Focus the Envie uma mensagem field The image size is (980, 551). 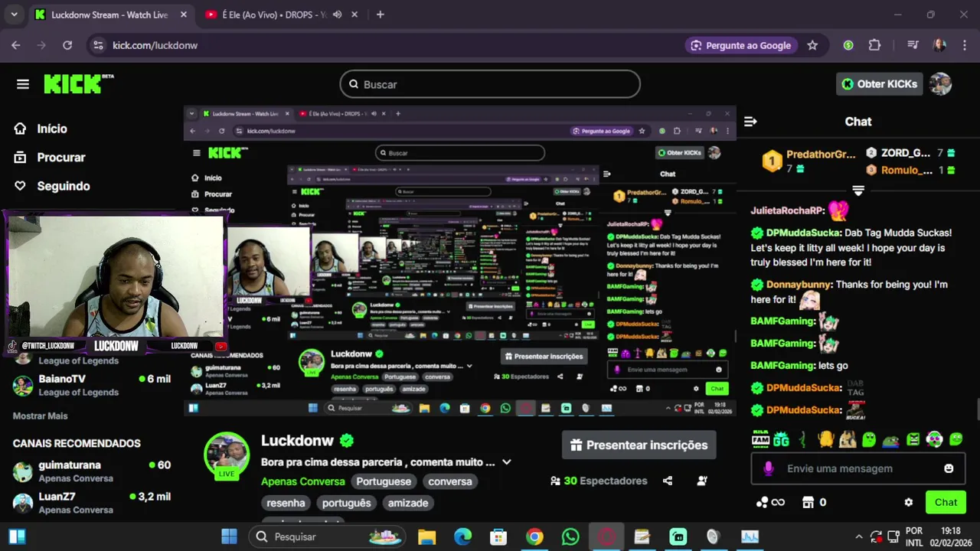(x=857, y=468)
